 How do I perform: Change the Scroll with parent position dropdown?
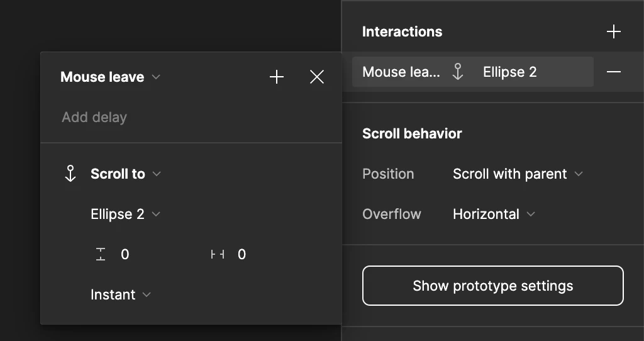tap(518, 174)
